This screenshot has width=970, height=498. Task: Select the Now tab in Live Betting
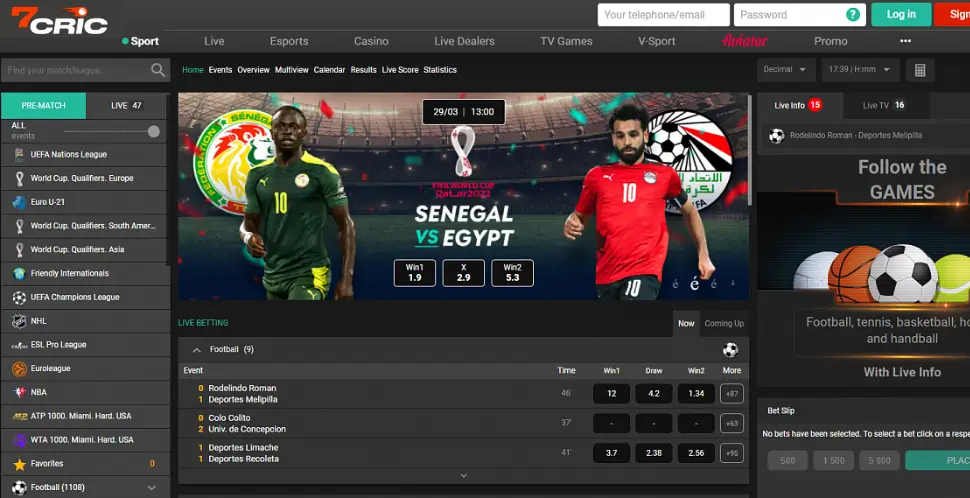(x=686, y=324)
